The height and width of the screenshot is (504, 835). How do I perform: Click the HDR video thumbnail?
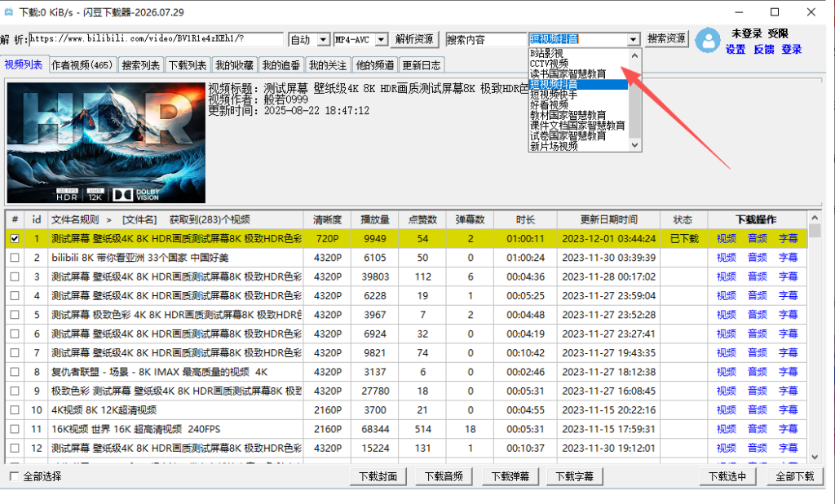pyautogui.click(x=106, y=142)
